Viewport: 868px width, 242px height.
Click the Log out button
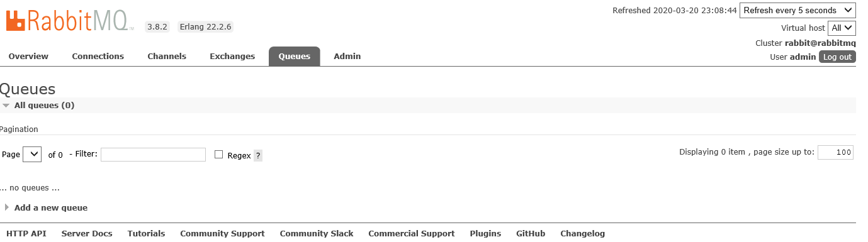(x=837, y=57)
